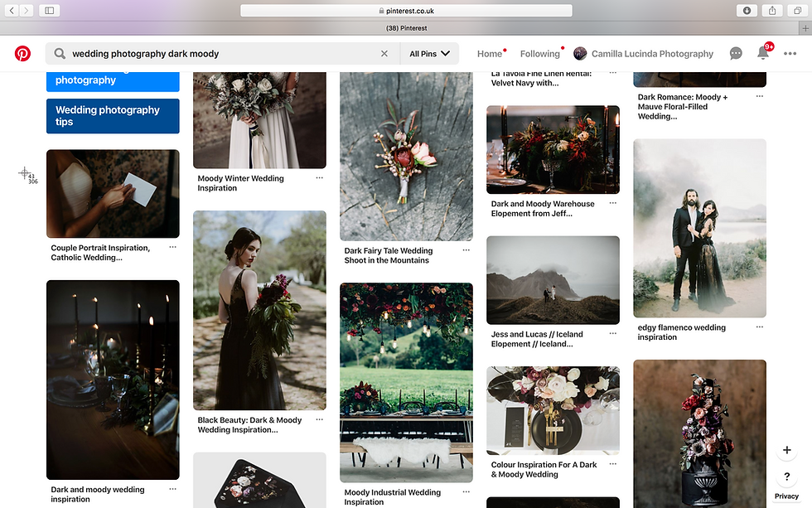Toggle the Safari sidebar button
812x508 pixels.
click(49, 10)
